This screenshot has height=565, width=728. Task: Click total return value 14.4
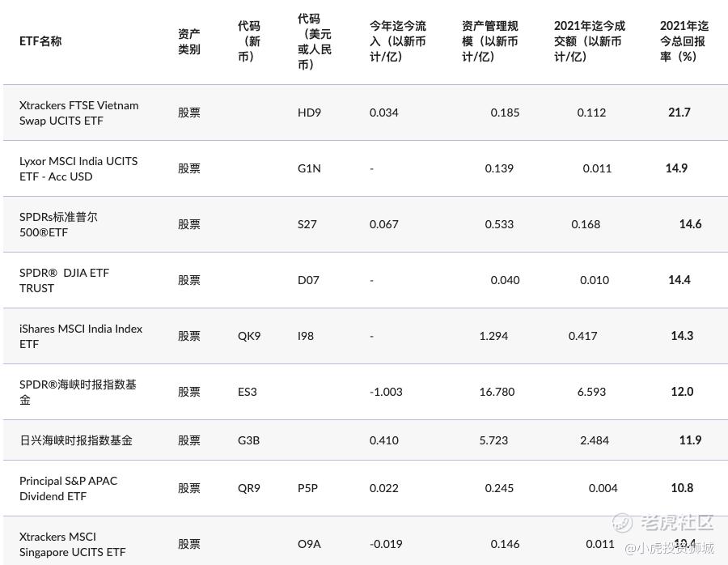click(679, 280)
